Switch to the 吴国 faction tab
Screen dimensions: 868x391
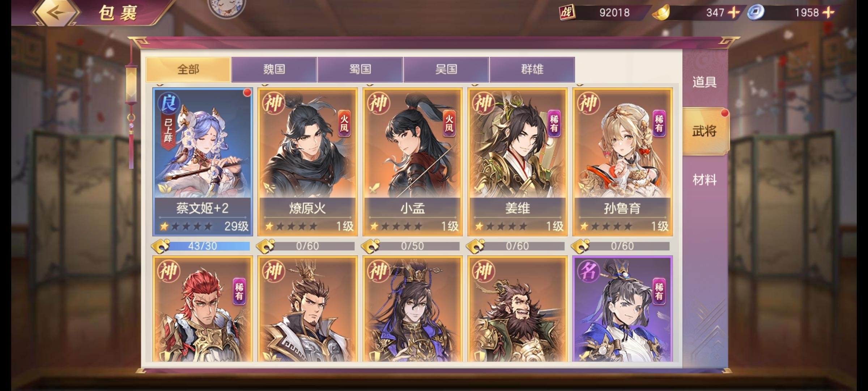click(446, 69)
